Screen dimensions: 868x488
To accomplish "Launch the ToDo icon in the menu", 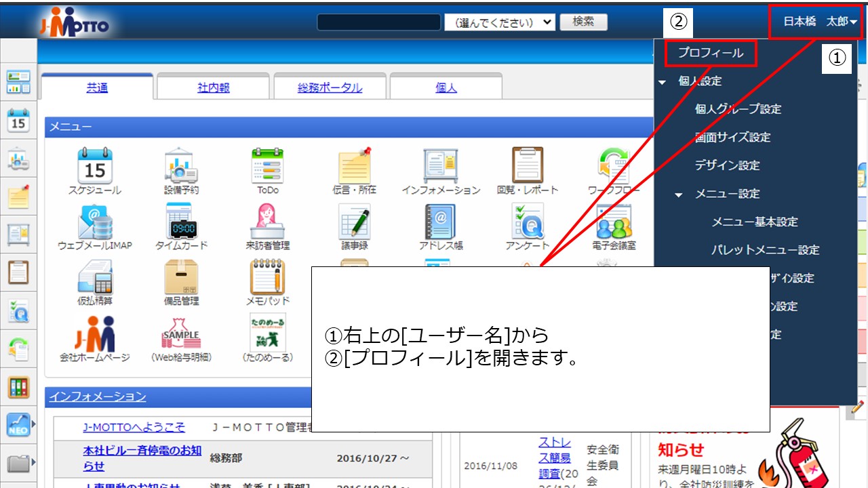I will [x=267, y=165].
